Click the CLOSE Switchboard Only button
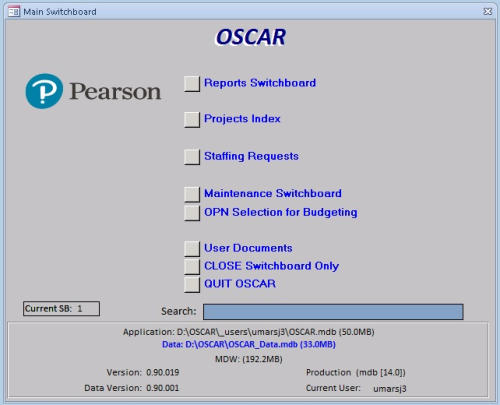 [x=192, y=267]
